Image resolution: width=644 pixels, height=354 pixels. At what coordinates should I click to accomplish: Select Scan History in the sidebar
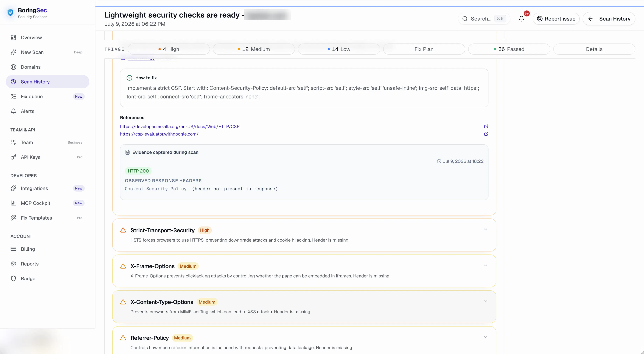(x=47, y=82)
